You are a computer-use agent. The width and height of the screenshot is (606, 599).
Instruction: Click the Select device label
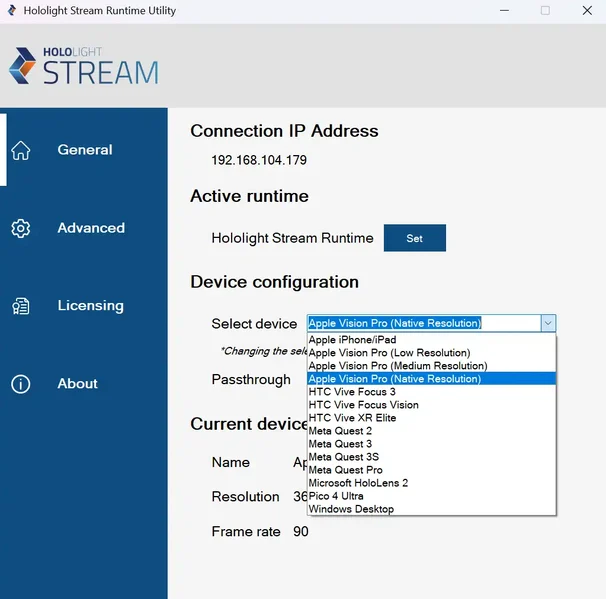click(x=254, y=324)
